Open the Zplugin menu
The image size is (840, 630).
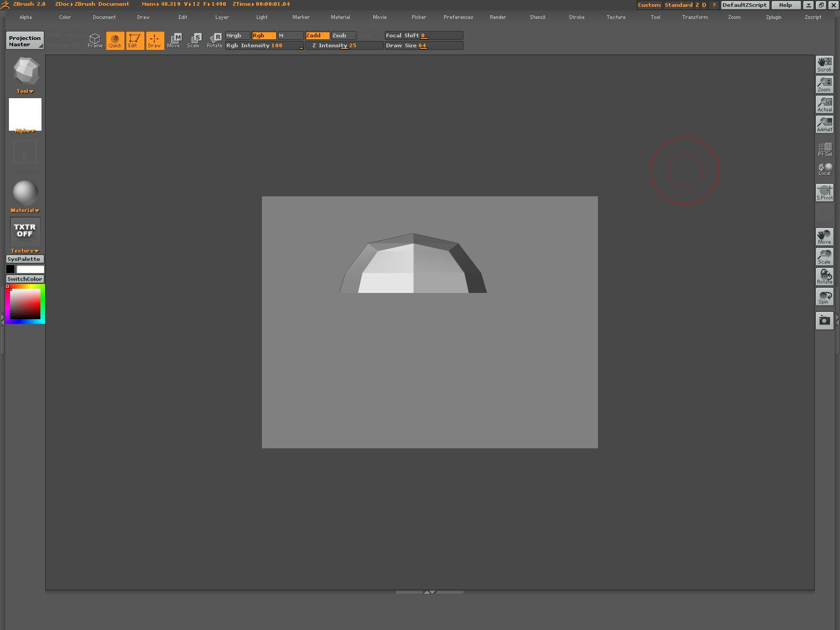[773, 17]
